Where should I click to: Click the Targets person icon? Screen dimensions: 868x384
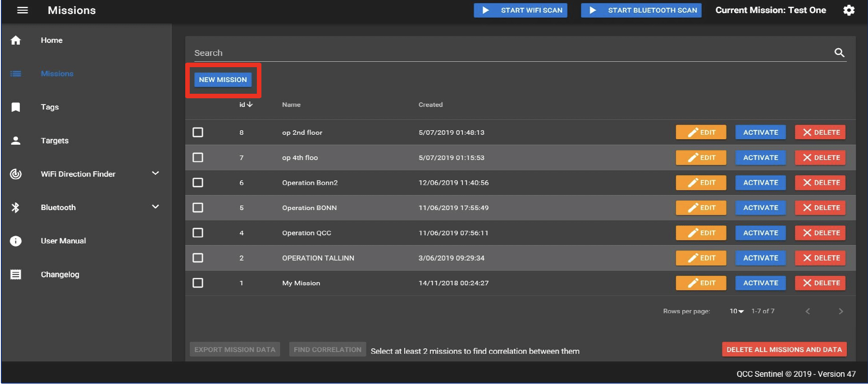tap(16, 141)
